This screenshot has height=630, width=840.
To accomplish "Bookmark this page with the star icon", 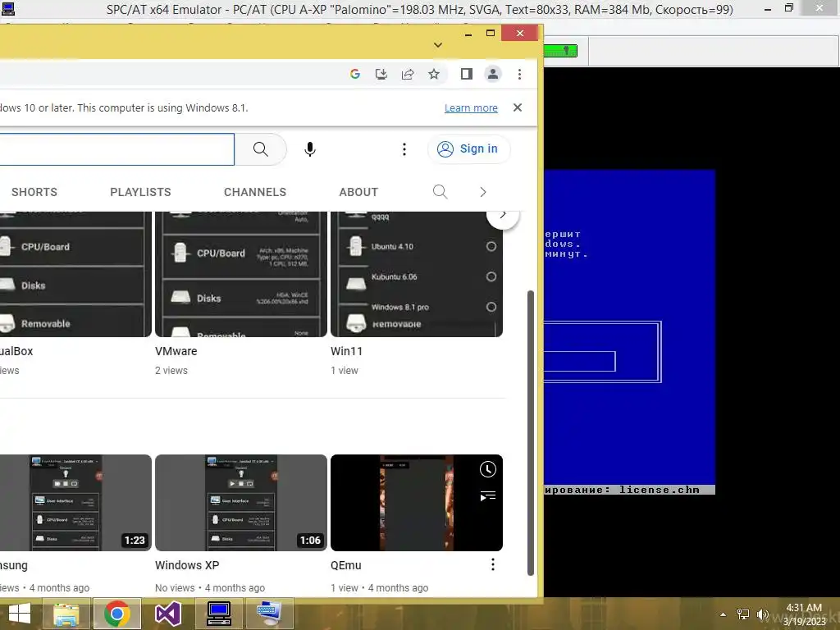I will (x=434, y=74).
